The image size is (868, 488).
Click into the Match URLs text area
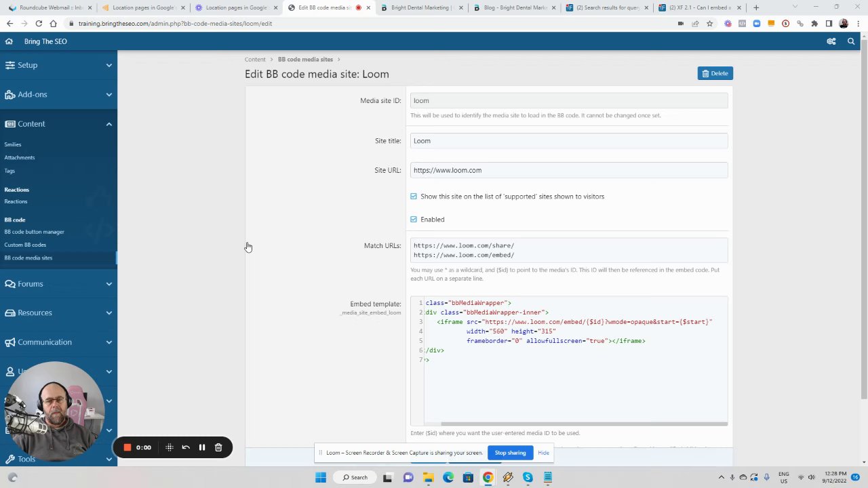(569, 250)
